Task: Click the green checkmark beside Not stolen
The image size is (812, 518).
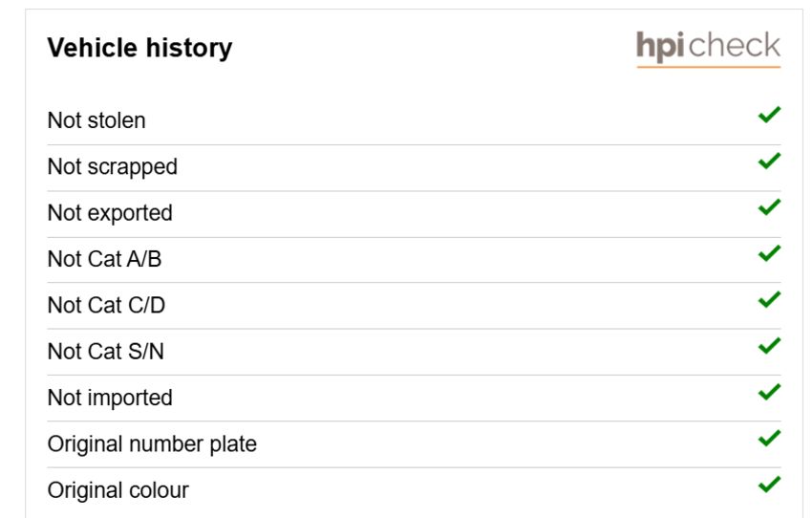Action: [x=770, y=115]
